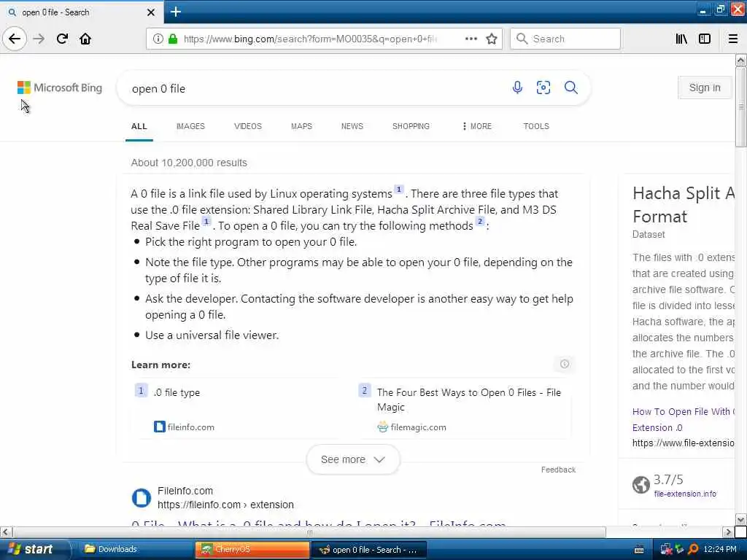The height and width of the screenshot is (560, 747).
Task: Click in the Bing search box 'open 0 file'
Action: [x=314, y=88]
